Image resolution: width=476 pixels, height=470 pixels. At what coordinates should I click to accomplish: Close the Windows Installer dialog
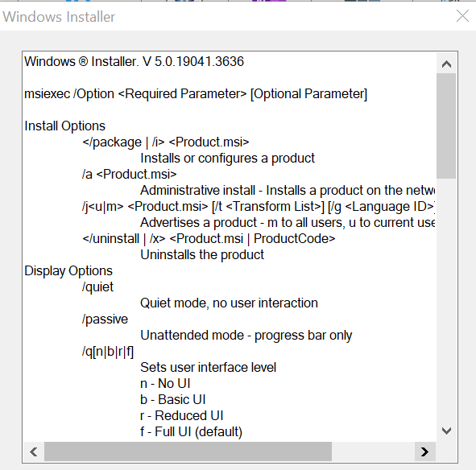(x=462, y=16)
